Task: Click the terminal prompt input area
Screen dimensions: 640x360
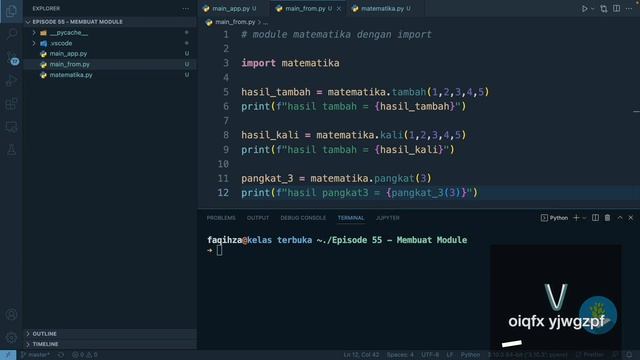Action: coord(220,250)
